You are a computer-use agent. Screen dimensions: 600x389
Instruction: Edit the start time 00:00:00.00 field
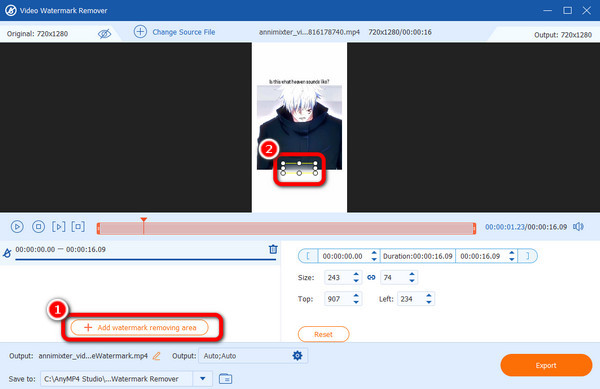pyautogui.click(x=343, y=256)
